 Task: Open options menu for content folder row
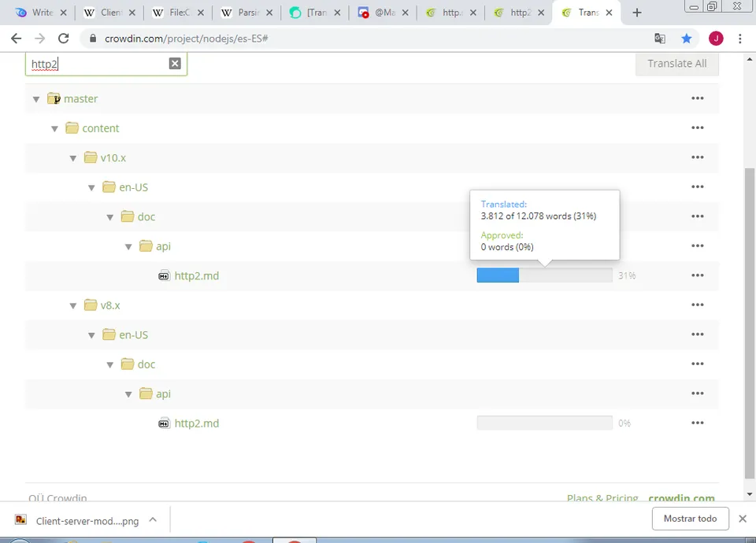(x=697, y=127)
